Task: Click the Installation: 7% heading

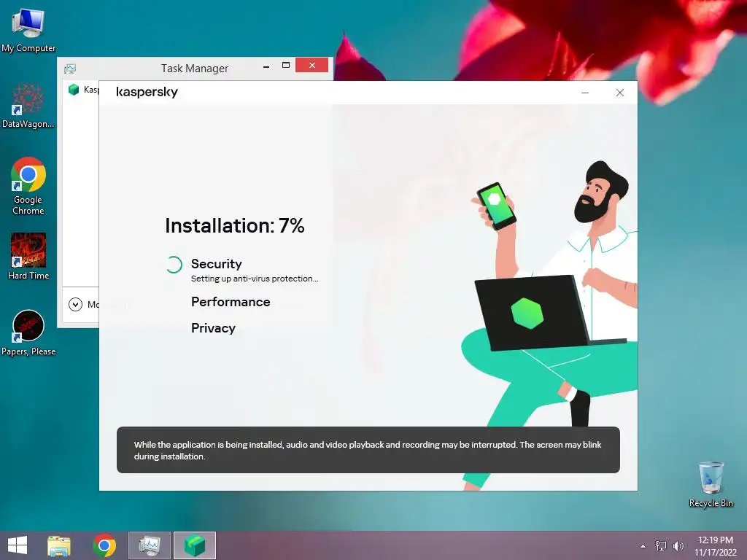Action: pyautogui.click(x=234, y=226)
